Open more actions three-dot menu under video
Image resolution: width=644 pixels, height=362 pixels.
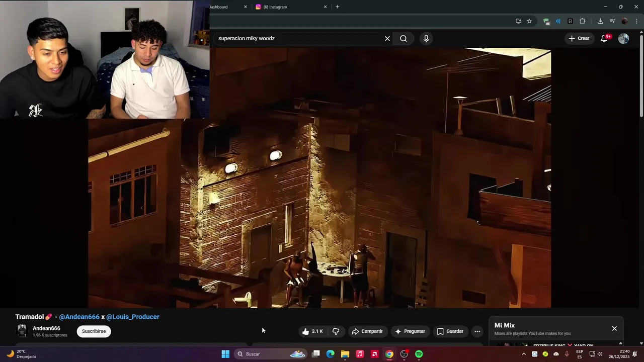[x=477, y=331]
